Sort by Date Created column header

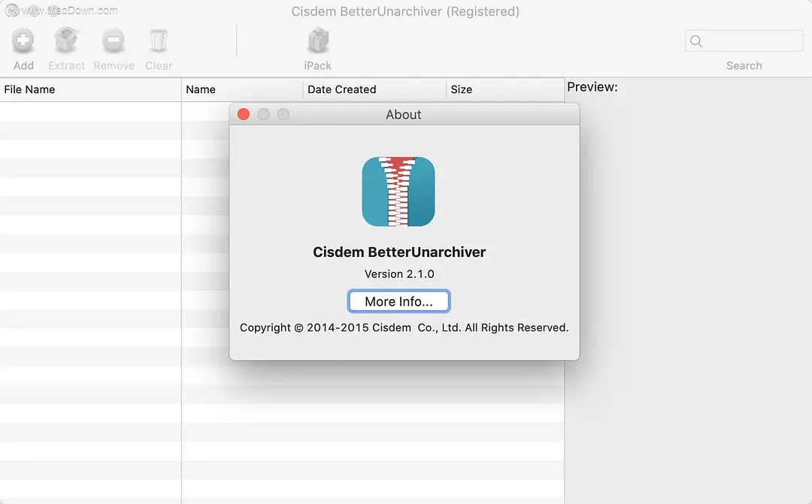[x=374, y=89]
